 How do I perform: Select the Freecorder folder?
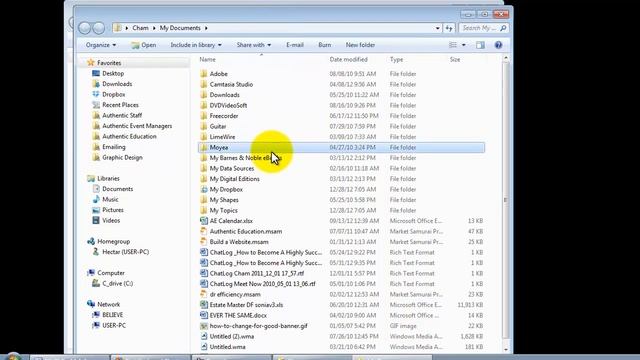[224, 116]
